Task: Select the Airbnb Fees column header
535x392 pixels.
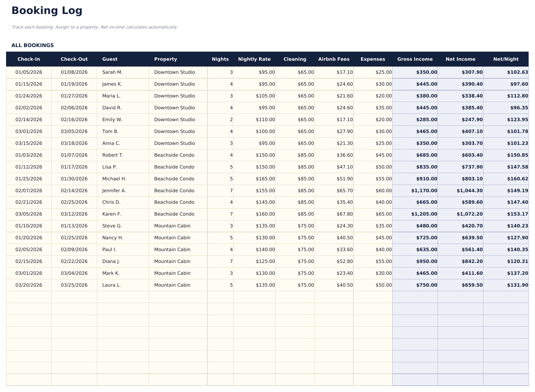Action: click(333, 59)
